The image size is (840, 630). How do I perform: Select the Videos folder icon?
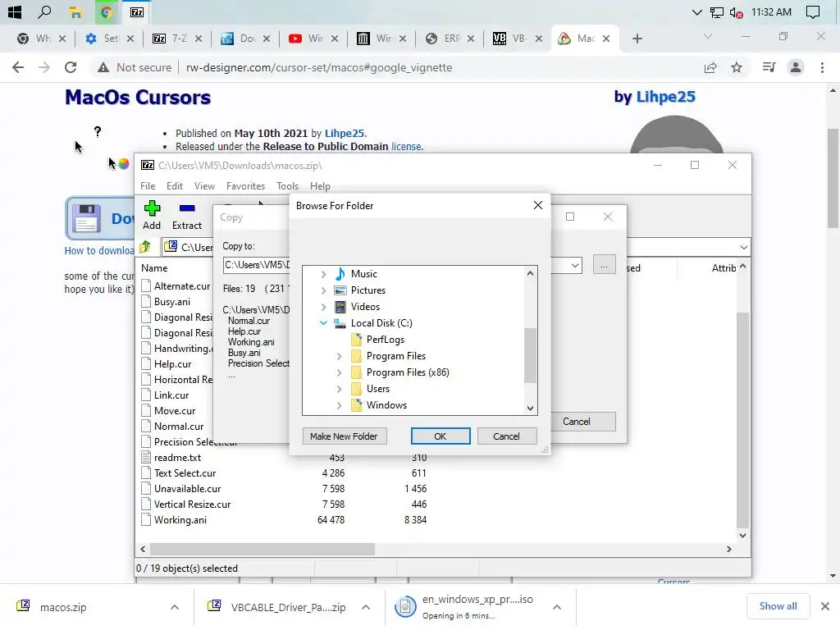pyautogui.click(x=340, y=307)
